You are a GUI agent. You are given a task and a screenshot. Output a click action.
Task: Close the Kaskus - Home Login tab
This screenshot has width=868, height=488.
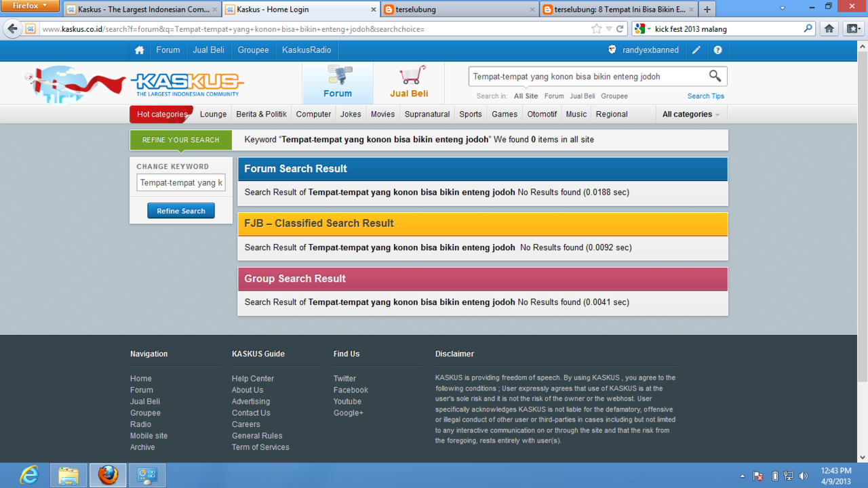pos(373,9)
